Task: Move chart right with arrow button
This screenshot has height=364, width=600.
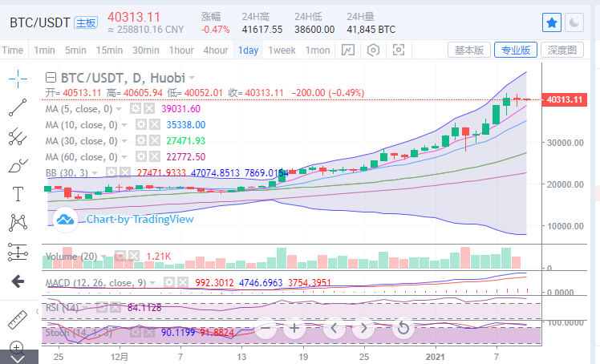Action: point(363,328)
